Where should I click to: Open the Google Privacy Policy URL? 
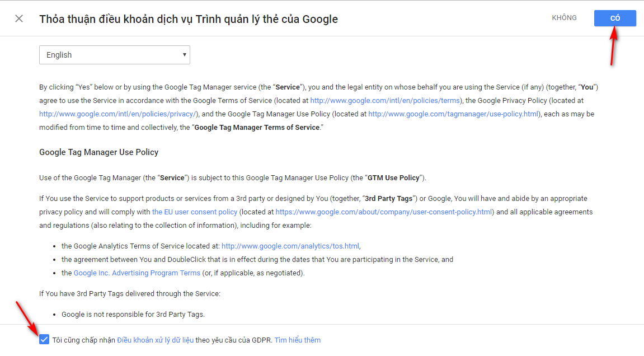(x=119, y=114)
